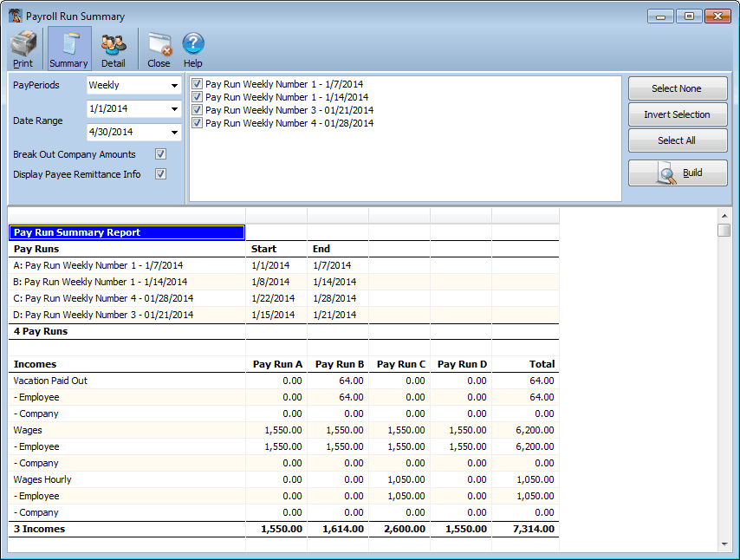Click Select All to check every pay run

[x=678, y=140]
